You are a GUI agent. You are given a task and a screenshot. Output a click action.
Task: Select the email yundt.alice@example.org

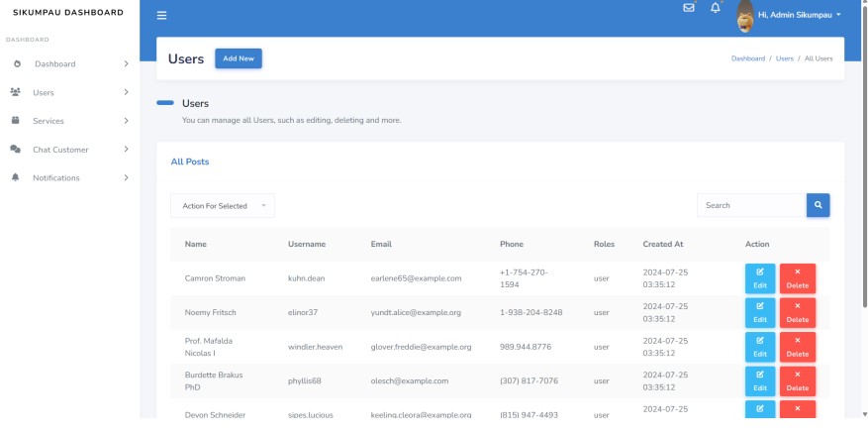point(416,313)
